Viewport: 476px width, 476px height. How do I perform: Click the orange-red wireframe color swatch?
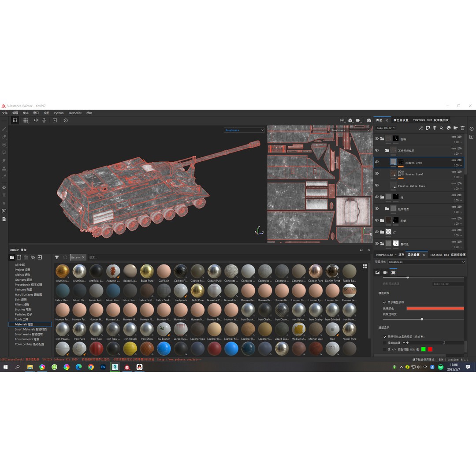[435, 309]
